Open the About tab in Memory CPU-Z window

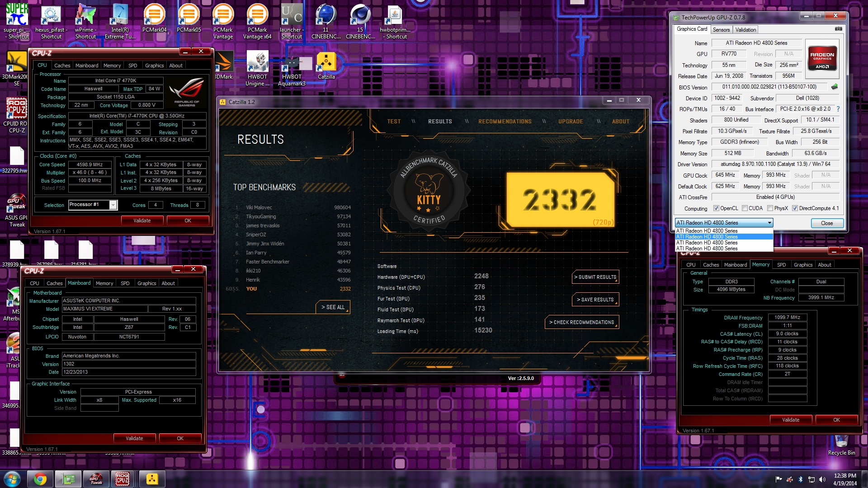[824, 265]
